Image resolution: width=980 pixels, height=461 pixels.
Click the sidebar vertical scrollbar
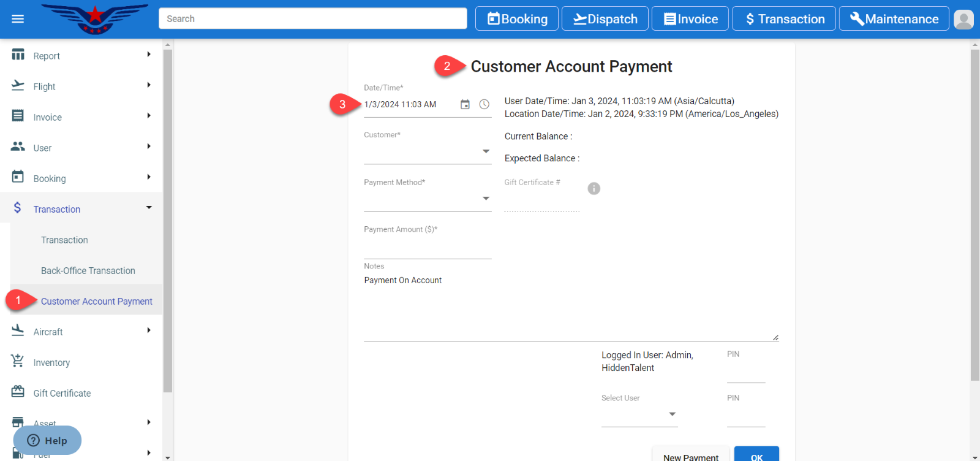coord(168,221)
